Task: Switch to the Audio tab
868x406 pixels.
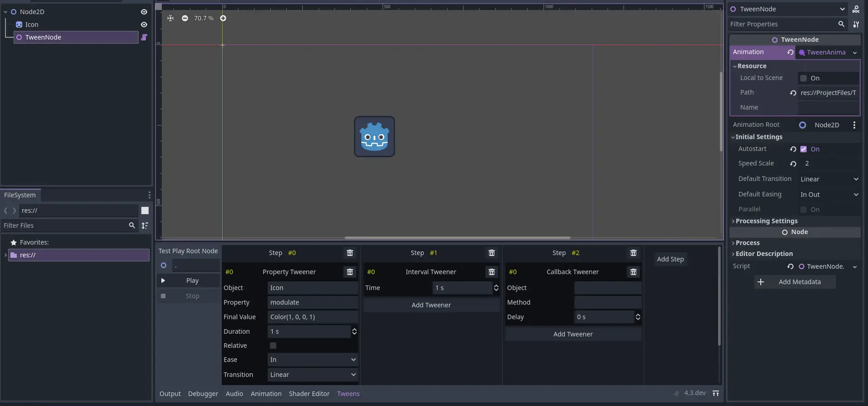Action: point(234,394)
